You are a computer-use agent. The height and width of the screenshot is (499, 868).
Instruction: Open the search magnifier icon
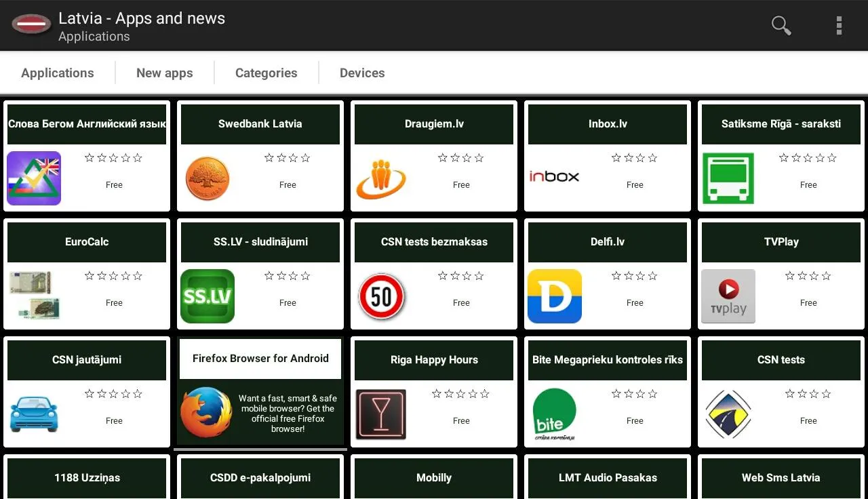click(781, 26)
